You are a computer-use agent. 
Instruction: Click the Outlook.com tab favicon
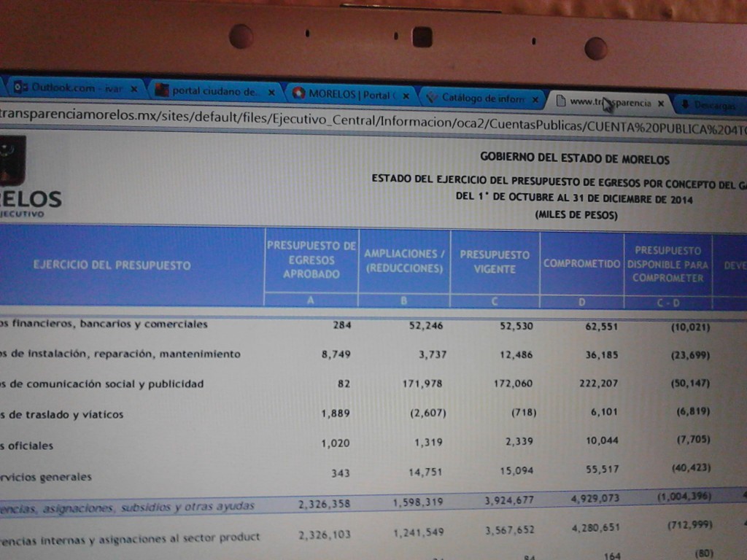(x=20, y=88)
